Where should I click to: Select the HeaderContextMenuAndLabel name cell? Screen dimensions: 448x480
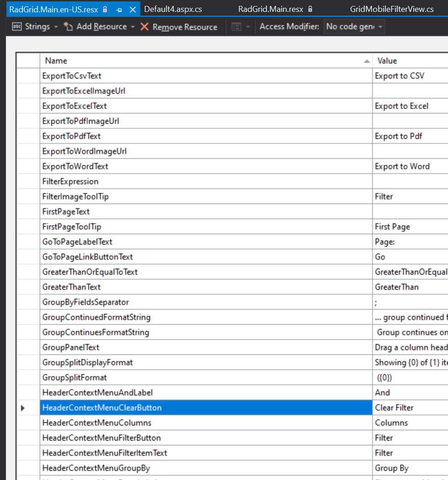(x=206, y=392)
